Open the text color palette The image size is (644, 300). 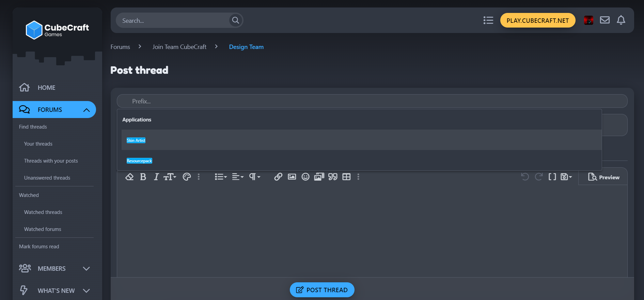click(x=187, y=177)
